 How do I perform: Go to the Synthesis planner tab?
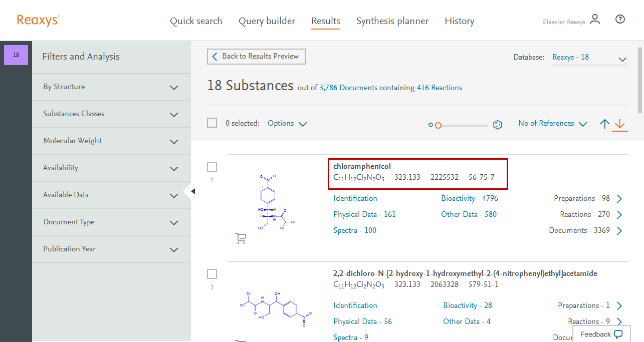click(392, 21)
